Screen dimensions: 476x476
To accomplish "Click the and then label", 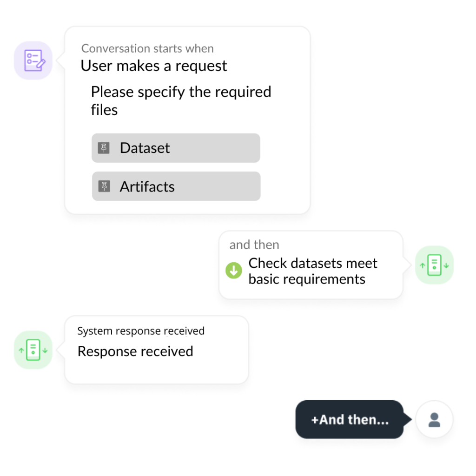I will [x=254, y=245].
